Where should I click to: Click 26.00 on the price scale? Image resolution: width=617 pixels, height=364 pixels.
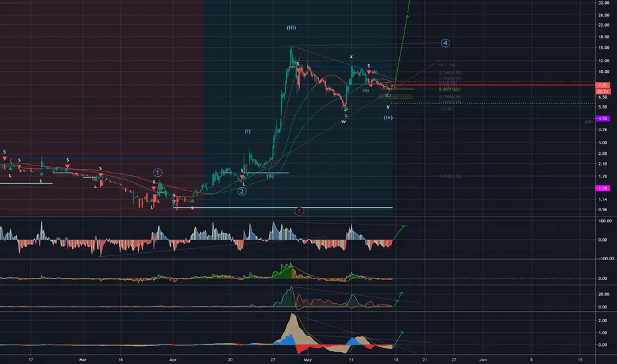point(604,15)
